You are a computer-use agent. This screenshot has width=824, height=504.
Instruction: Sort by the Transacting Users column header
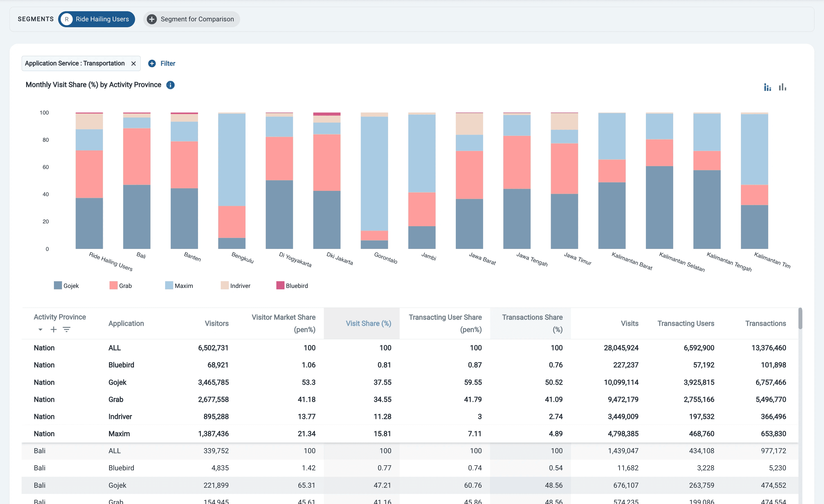(686, 324)
